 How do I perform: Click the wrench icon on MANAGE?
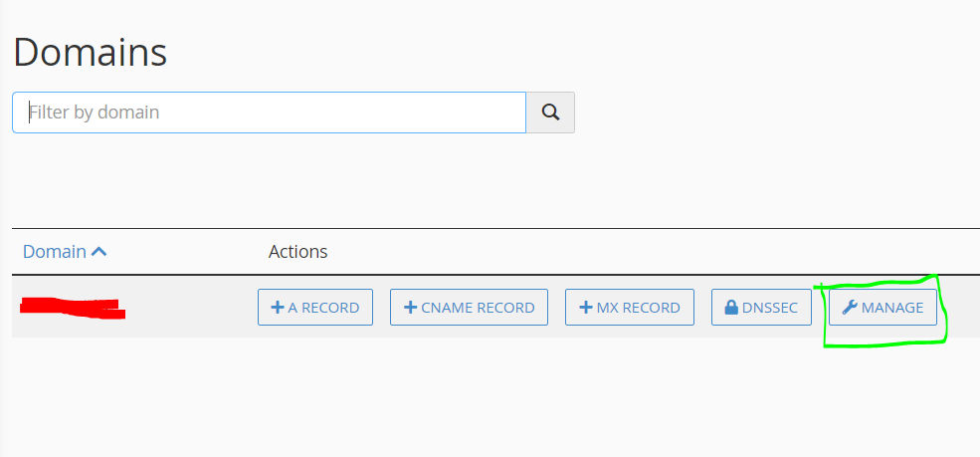[x=850, y=307]
